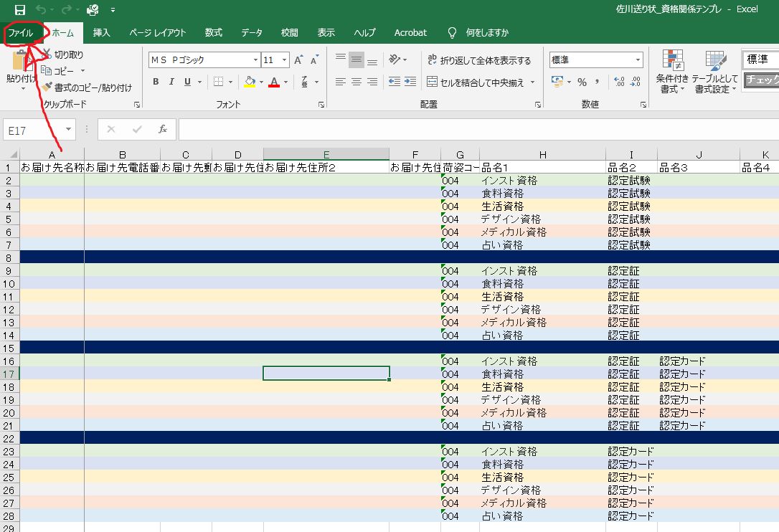This screenshot has width=779, height=532.
Task: Apply the yellow fill color
Action: tap(249, 82)
